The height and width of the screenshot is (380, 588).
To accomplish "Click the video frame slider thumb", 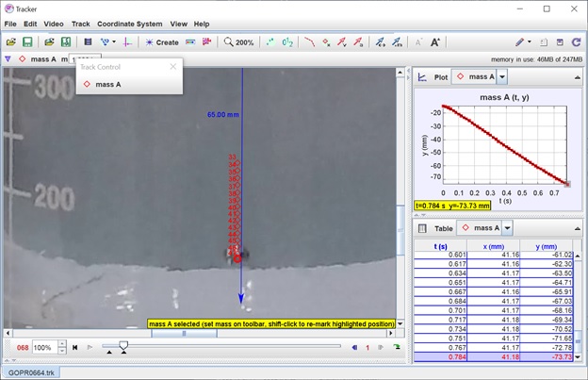I will click(x=123, y=345).
